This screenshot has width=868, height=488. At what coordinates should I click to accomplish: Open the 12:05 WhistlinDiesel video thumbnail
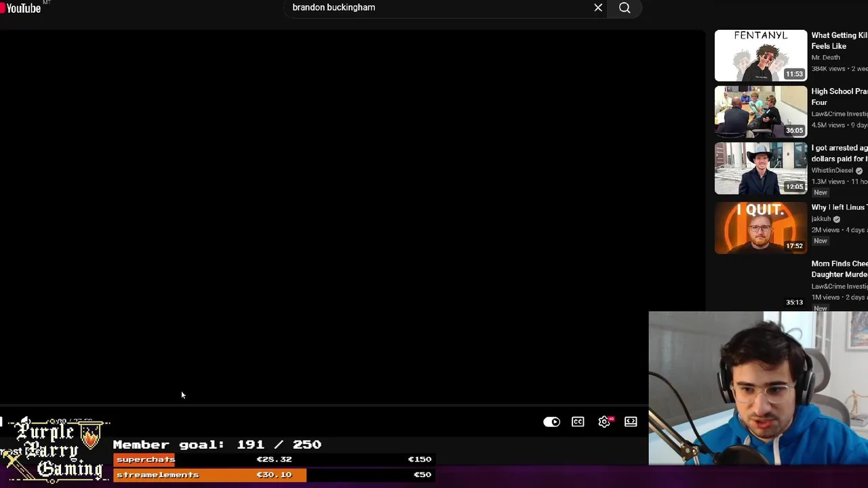761,168
